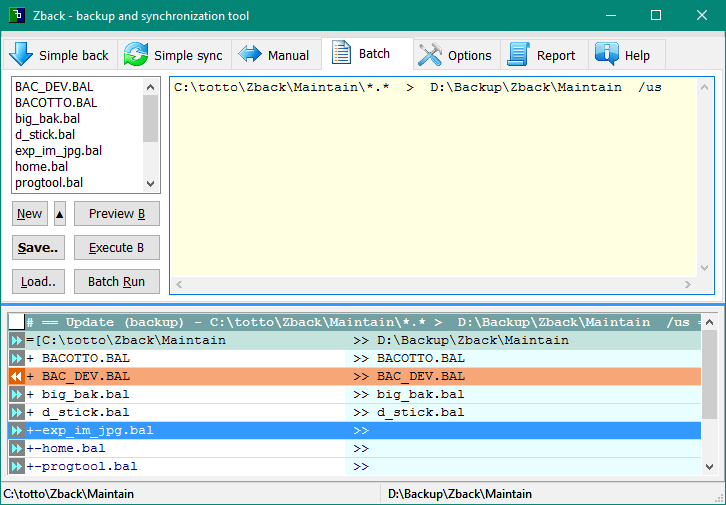726x505 pixels.
Task: Click the Zback app icon in title bar
Action: point(17,15)
